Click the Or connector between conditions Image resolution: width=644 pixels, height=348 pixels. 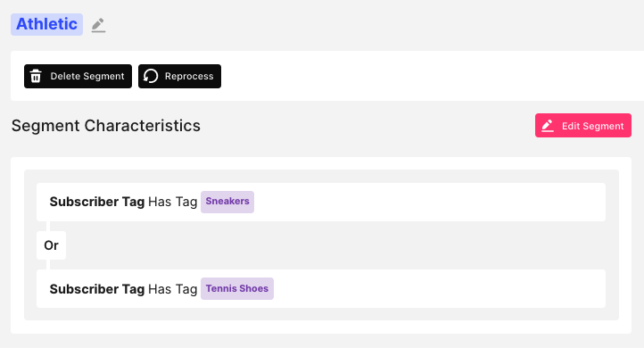tap(52, 245)
